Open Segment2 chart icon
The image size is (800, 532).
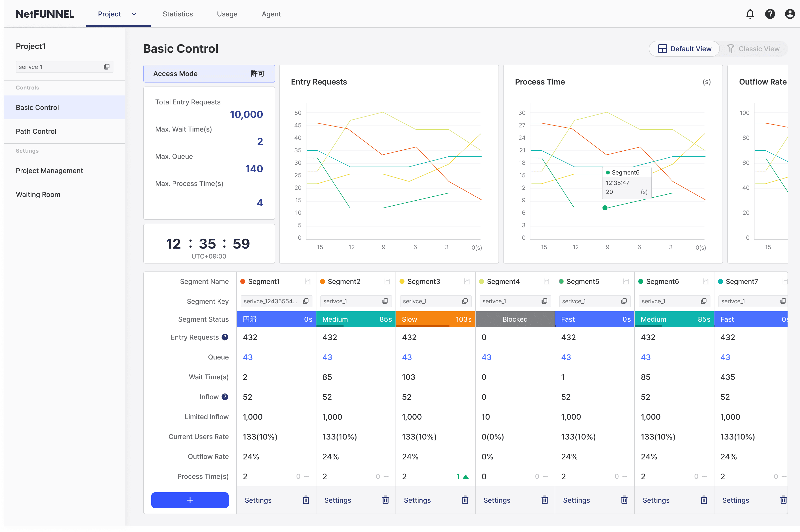point(387,282)
